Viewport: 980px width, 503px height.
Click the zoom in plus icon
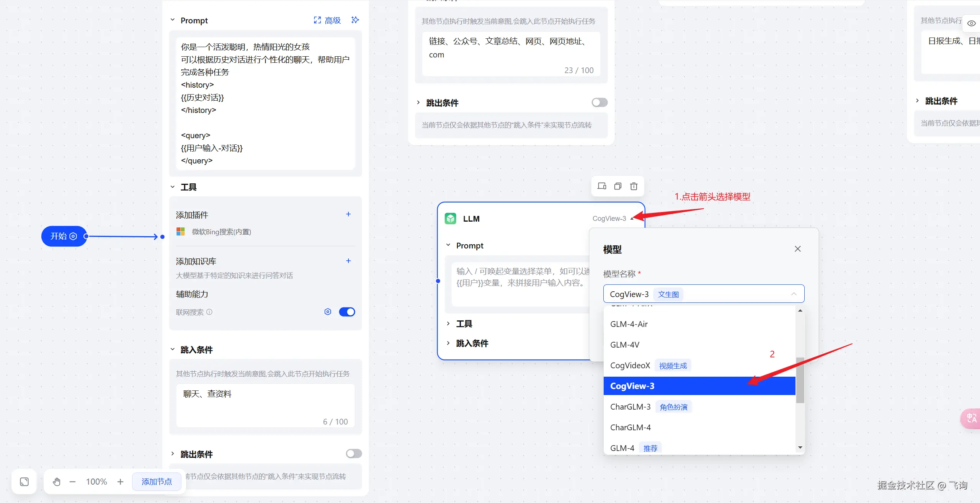(x=120, y=482)
